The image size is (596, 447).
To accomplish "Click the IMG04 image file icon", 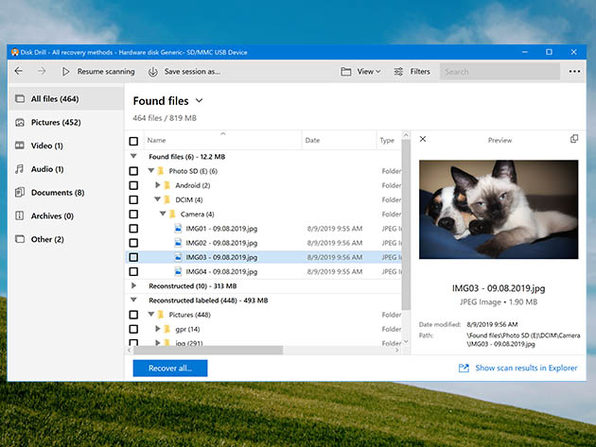I will click(178, 271).
